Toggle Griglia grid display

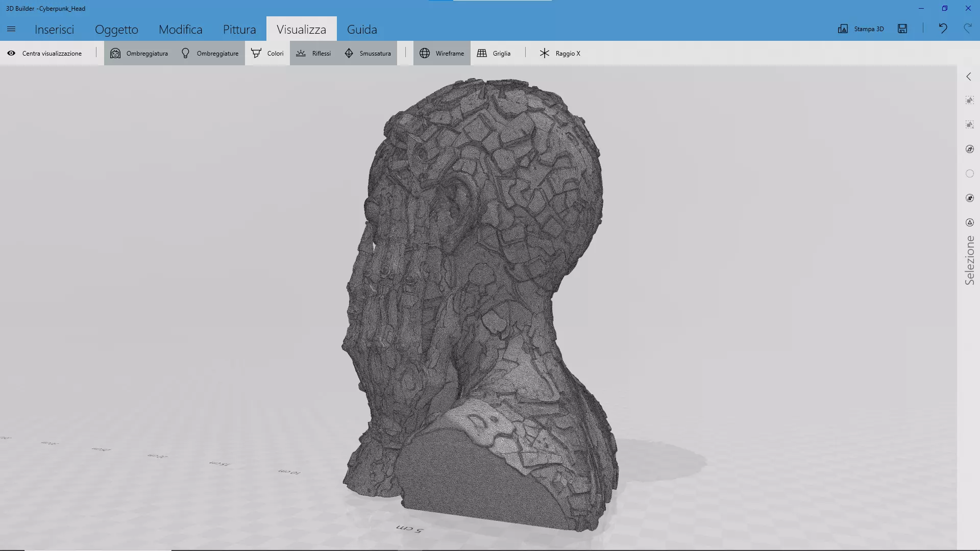[494, 53]
